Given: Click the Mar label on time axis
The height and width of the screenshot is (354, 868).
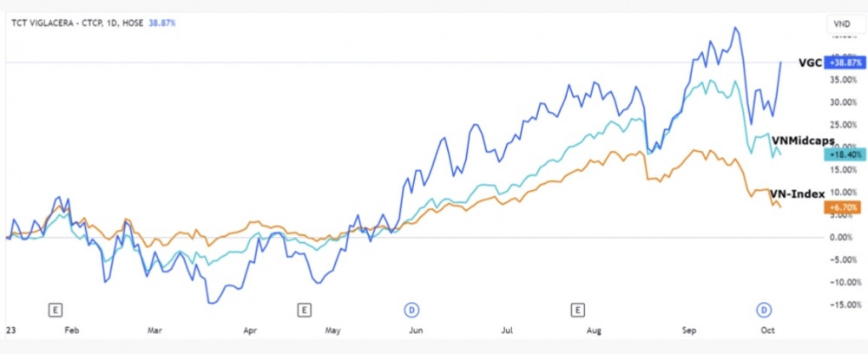Looking at the screenshot, I should [155, 330].
